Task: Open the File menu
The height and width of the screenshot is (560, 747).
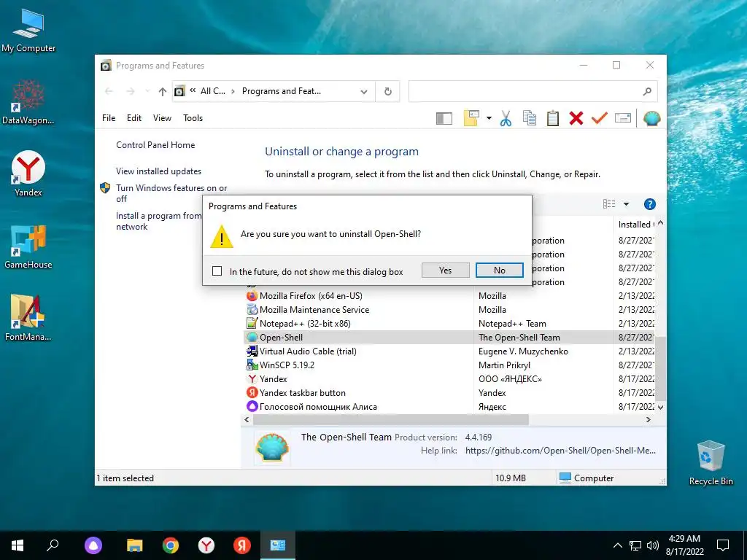Action: pos(109,118)
